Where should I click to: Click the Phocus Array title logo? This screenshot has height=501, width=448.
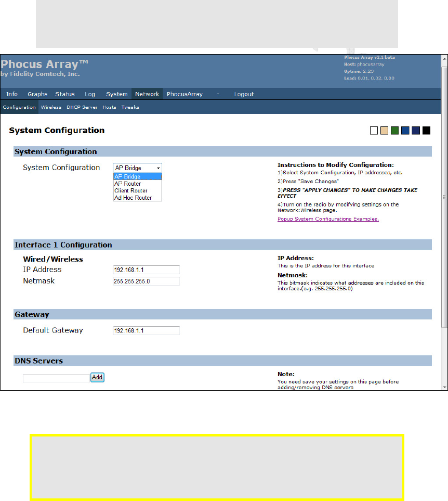tap(44, 64)
